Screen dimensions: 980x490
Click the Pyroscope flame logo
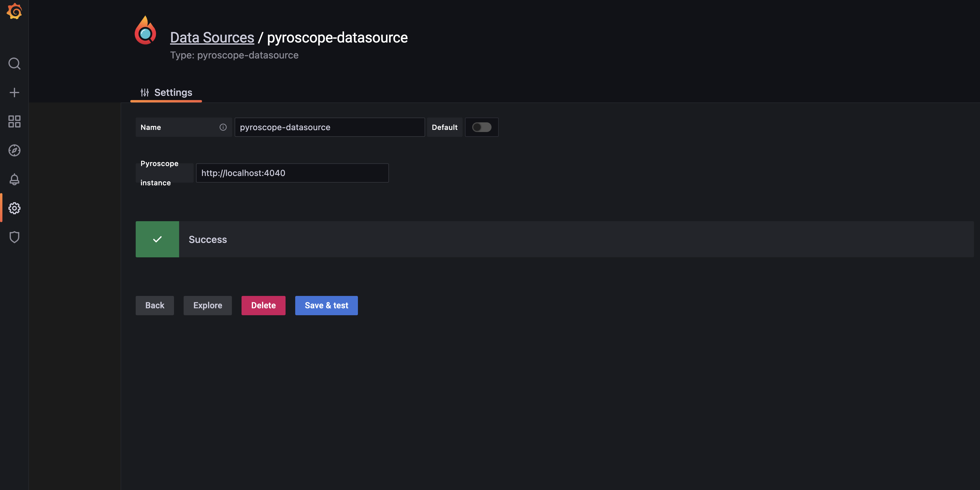pyautogui.click(x=145, y=30)
